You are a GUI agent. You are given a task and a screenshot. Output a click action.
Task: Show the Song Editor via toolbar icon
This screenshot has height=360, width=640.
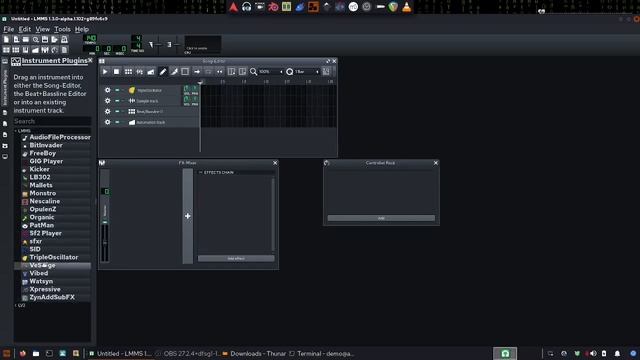(6, 50)
